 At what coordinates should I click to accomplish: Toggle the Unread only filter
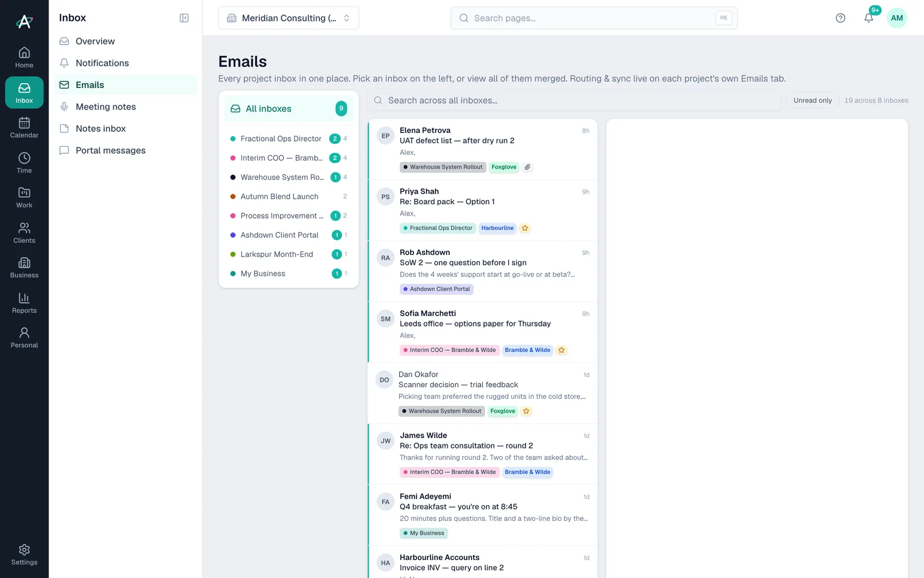pos(813,101)
